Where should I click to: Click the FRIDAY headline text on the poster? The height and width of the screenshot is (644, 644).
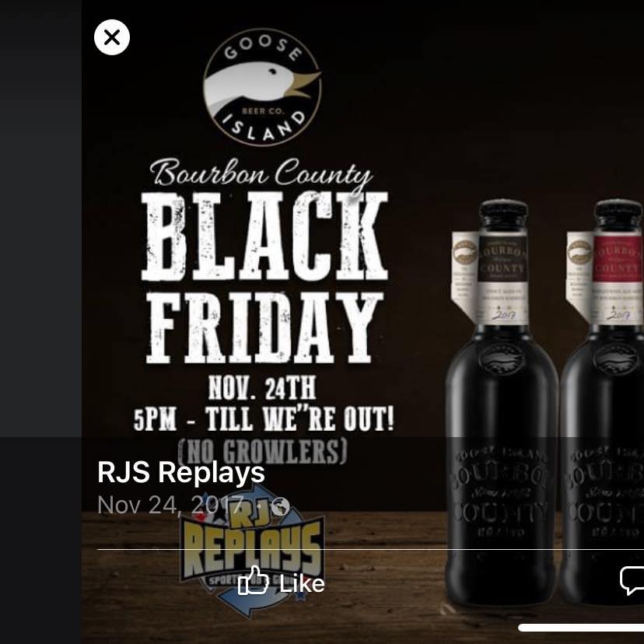[264, 327]
